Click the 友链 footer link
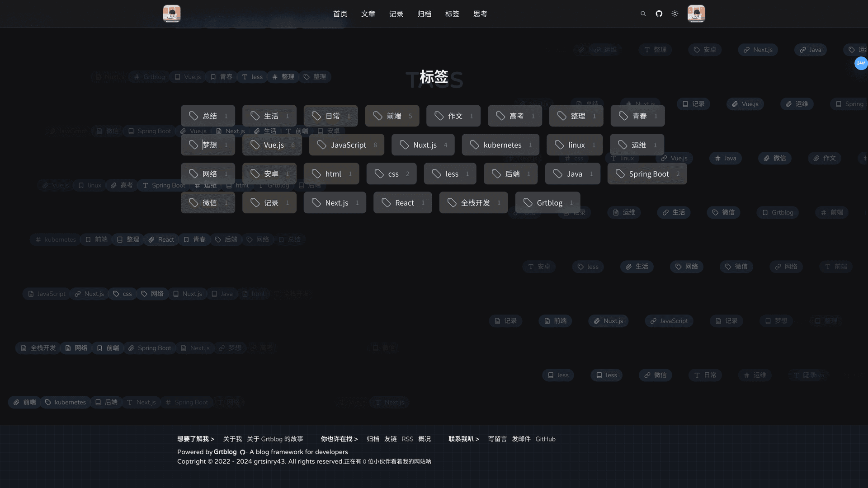Image resolution: width=868 pixels, height=488 pixels. pyautogui.click(x=391, y=439)
